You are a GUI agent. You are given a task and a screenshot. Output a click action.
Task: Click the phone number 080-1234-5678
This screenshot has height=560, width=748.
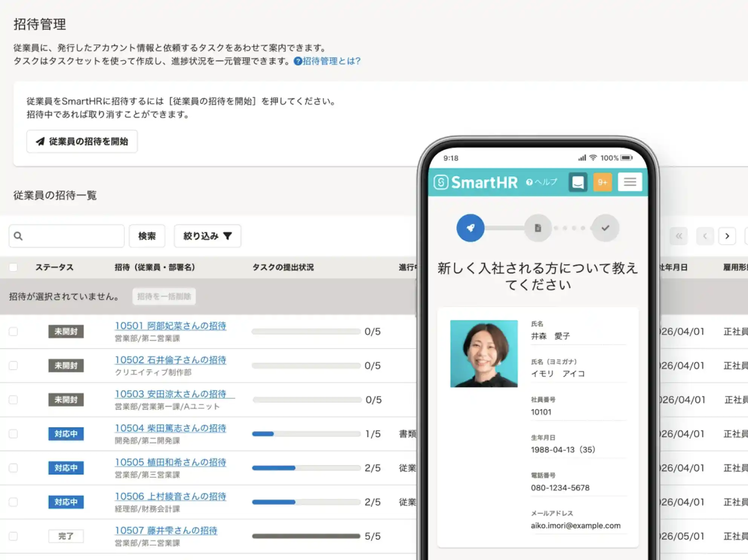pyautogui.click(x=560, y=488)
